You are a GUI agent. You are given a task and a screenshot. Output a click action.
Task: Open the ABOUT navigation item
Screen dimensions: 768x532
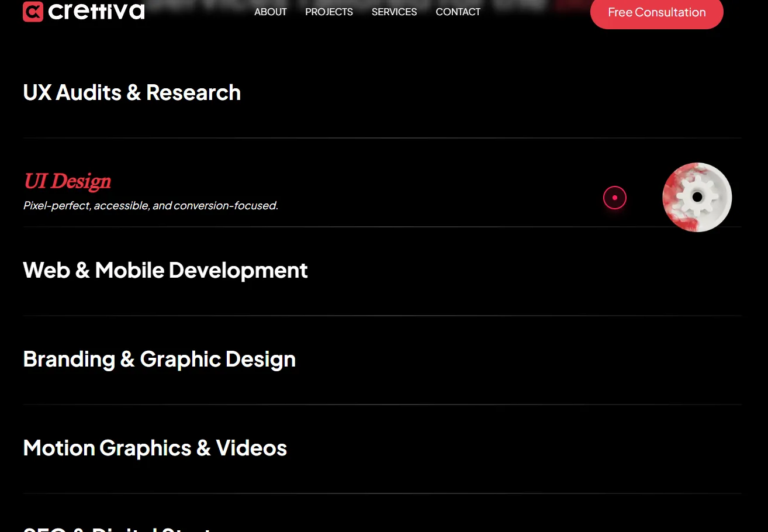pyautogui.click(x=270, y=12)
